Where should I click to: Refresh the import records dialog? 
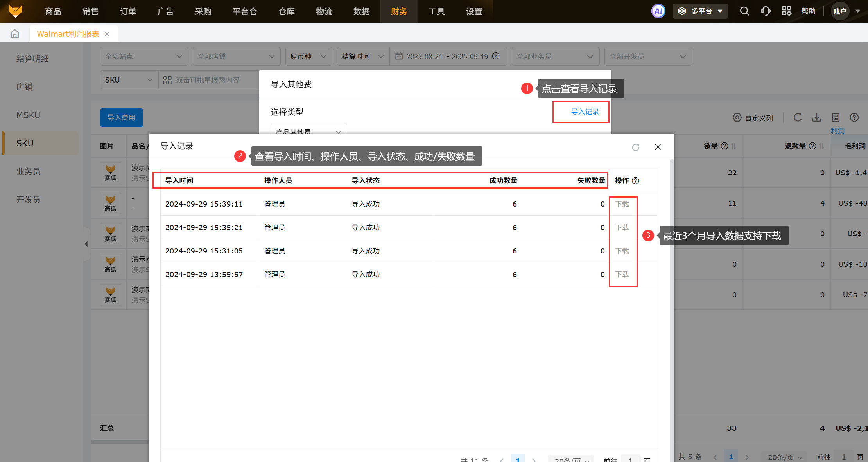(636, 147)
